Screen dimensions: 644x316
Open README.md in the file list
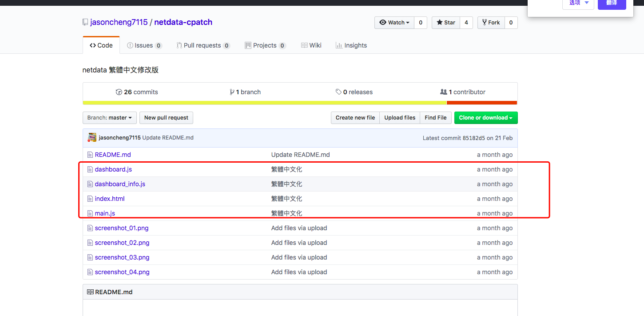click(x=113, y=155)
